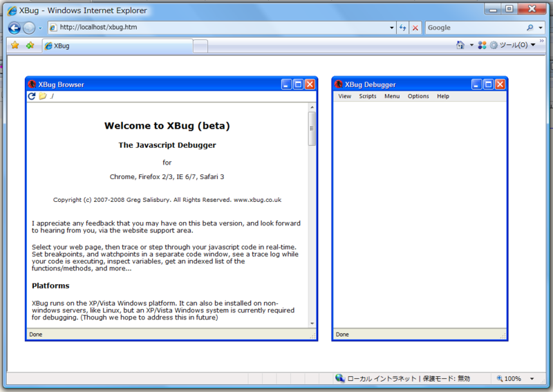Open Home button dropdown arrow
This screenshot has width=553, height=392.
click(471, 45)
